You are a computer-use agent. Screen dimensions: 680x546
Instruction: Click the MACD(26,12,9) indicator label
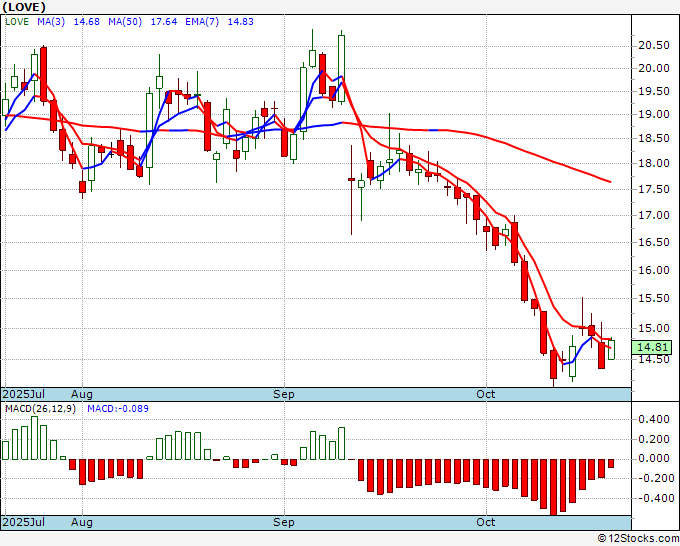[x=40, y=409]
